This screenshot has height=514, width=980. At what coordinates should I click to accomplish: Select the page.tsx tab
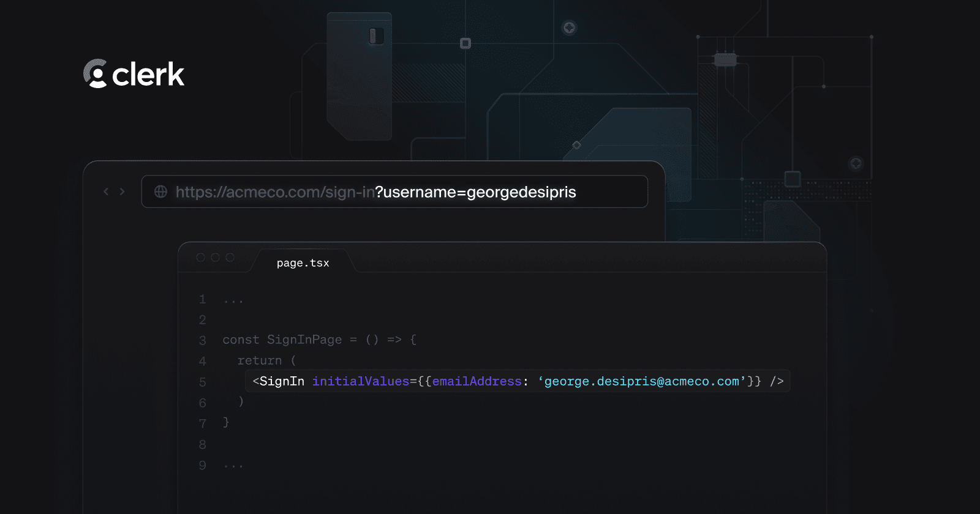pyautogui.click(x=303, y=263)
